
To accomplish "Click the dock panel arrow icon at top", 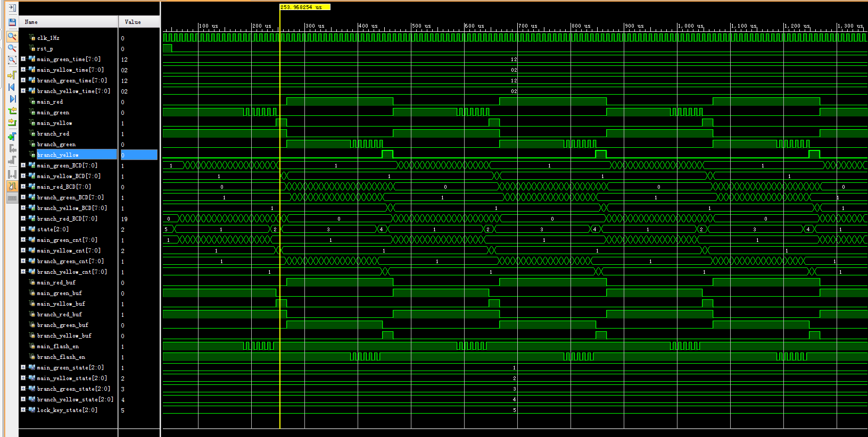I will [x=12, y=8].
